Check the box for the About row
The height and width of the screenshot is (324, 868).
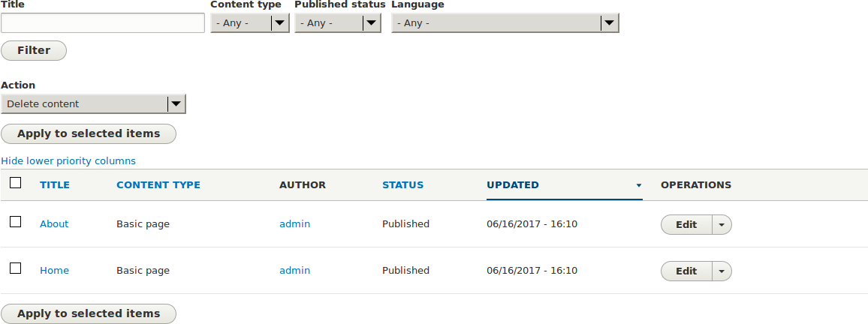(x=16, y=222)
